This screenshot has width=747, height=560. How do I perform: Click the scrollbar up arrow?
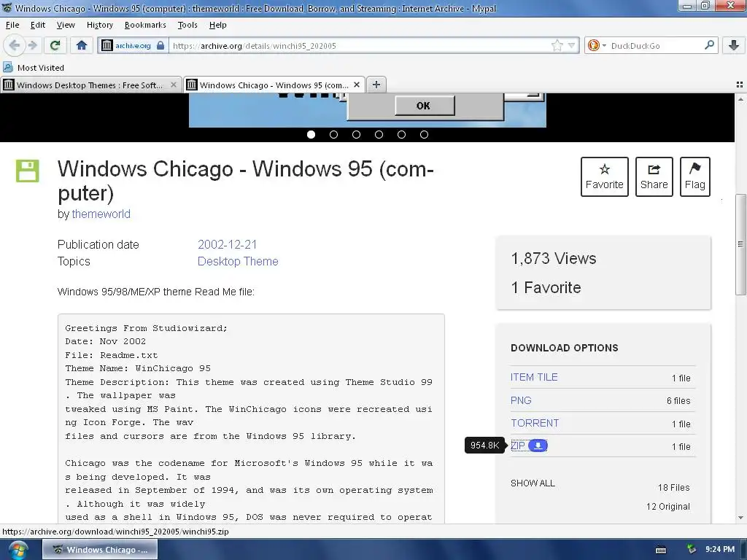point(740,99)
